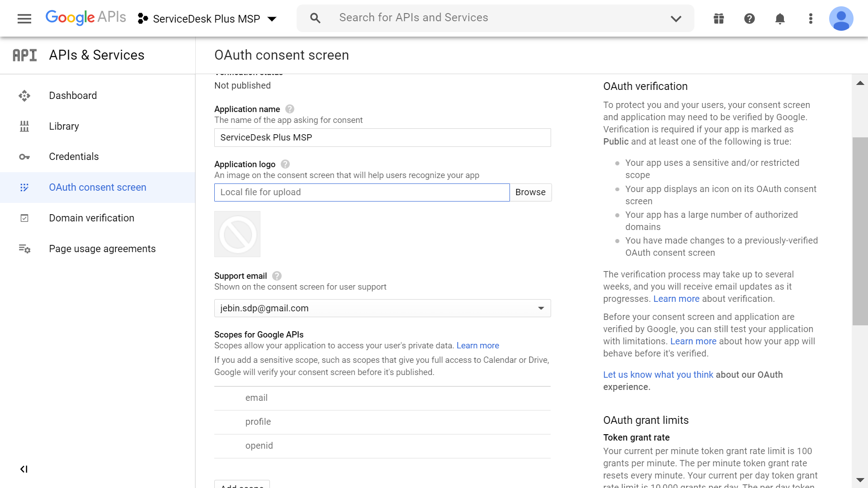Open the hamburger navigation menu
868x488 pixels.
[24, 19]
